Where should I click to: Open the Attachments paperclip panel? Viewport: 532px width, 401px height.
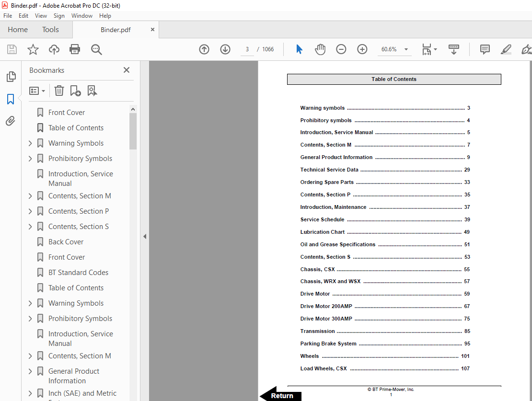pos(11,121)
